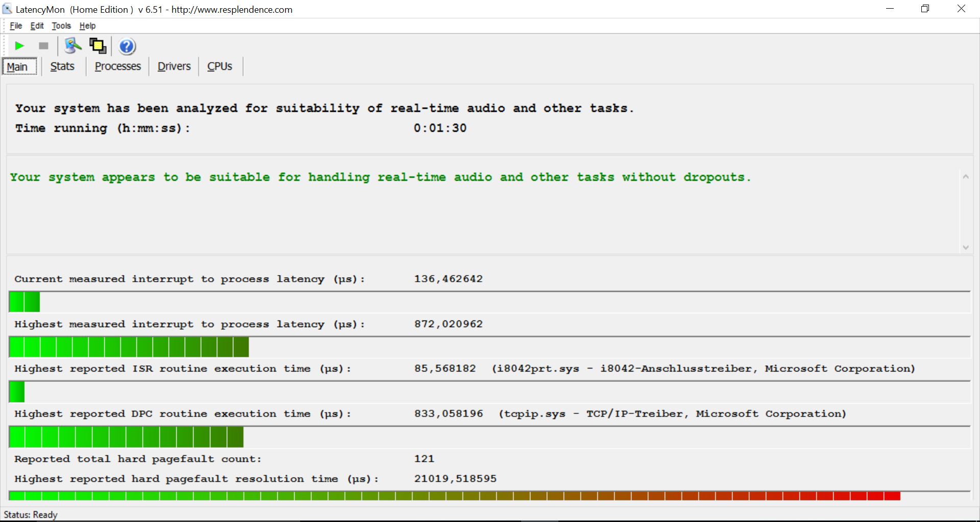Click the tcpip.sys driver text

[672, 414]
